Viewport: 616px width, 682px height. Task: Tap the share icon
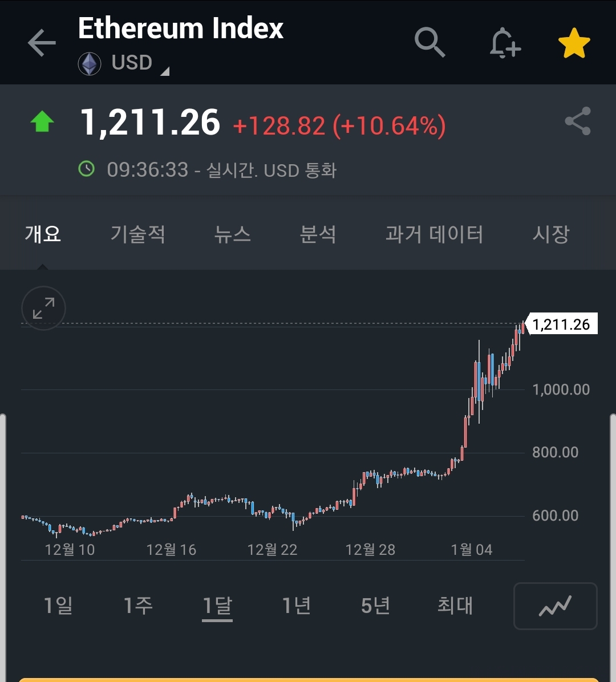tap(577, 121)
